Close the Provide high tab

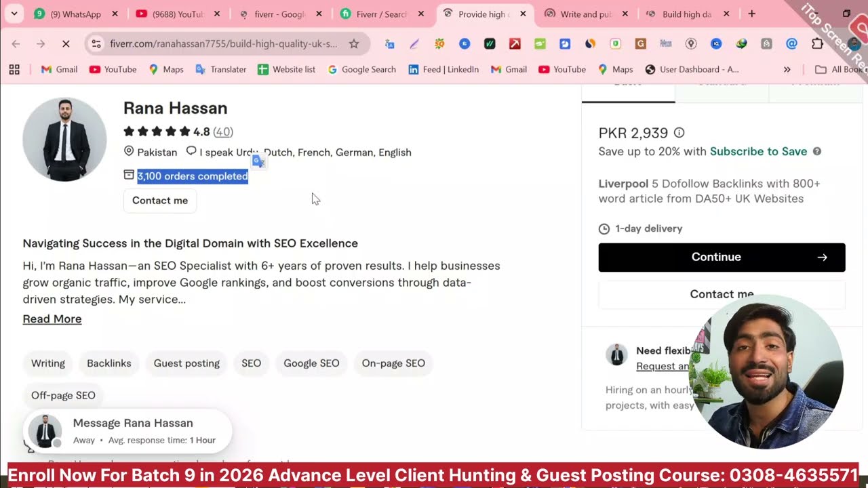click(x=523, y=14)
